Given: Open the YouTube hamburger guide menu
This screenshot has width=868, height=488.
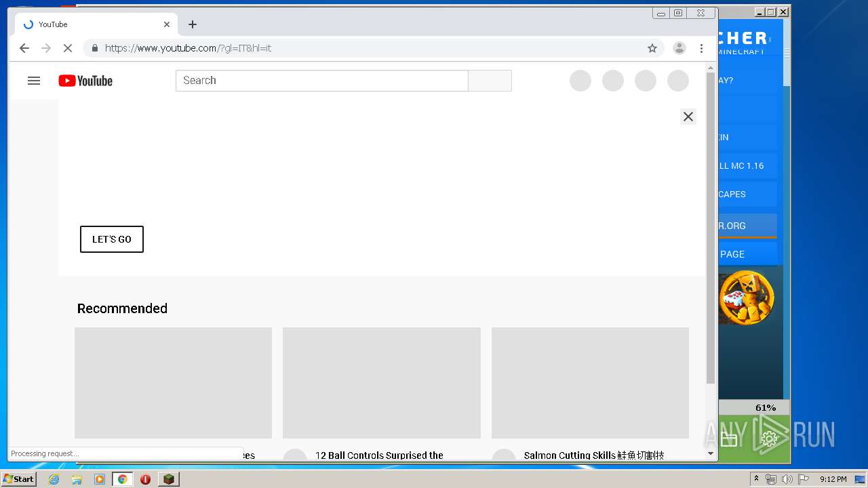Looking at the screenshot, I should (x=34, y=81).
